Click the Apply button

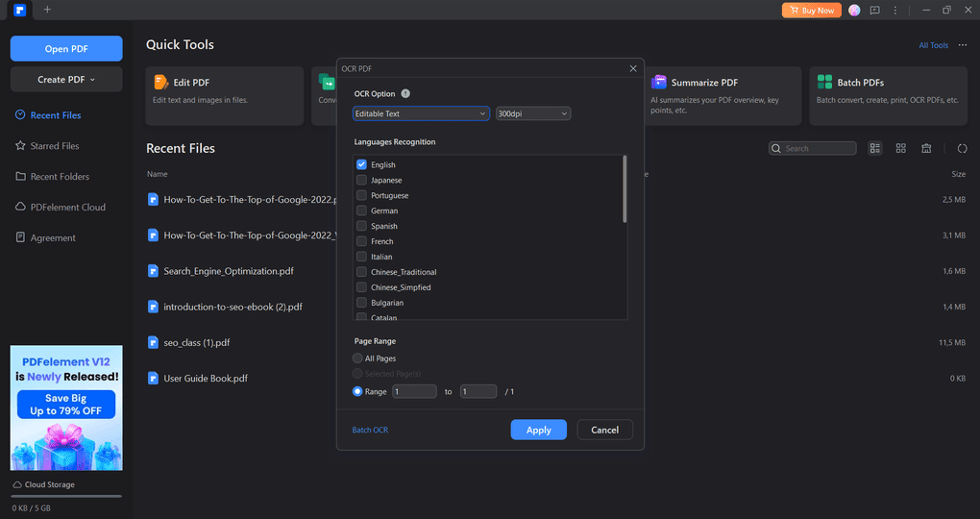click(x=539, y=430)
